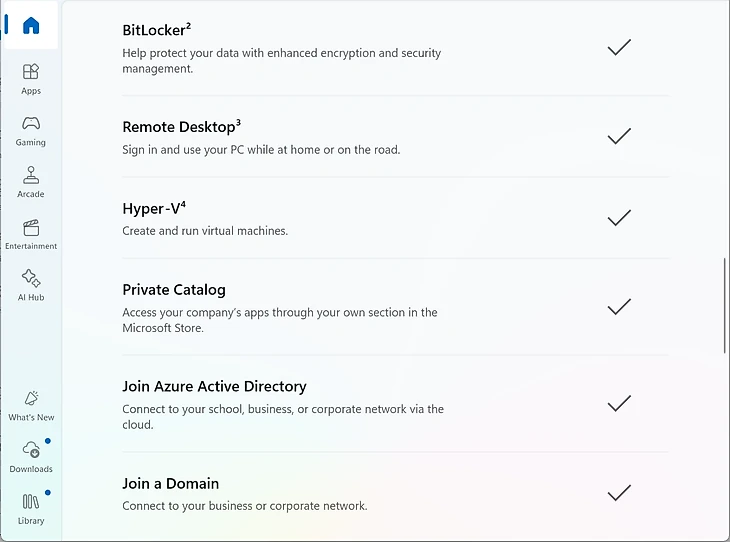This screenshot has height=542, width=730.
Task: Click the Hyper-V feature heading
Action: click(153, 209)
